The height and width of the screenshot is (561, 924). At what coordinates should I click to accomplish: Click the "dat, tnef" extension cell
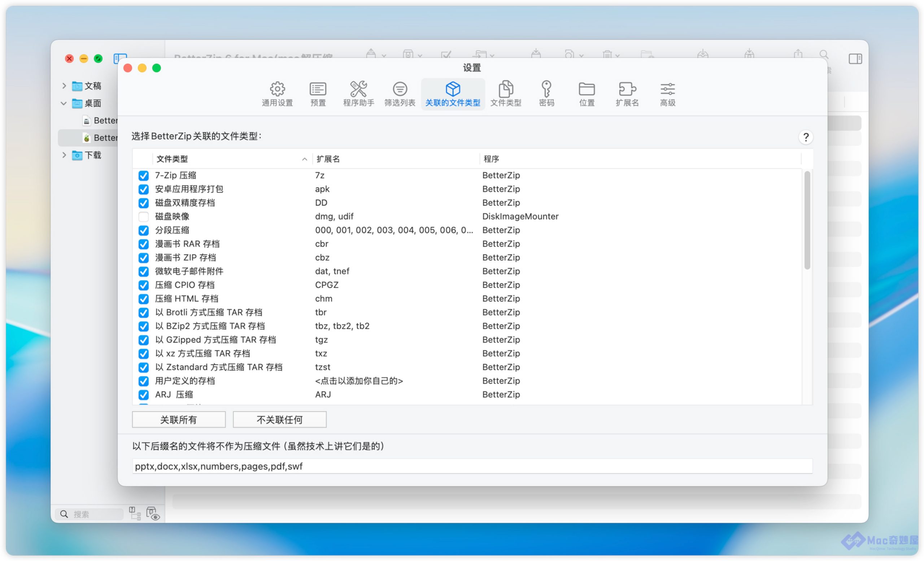pos(332,271)
